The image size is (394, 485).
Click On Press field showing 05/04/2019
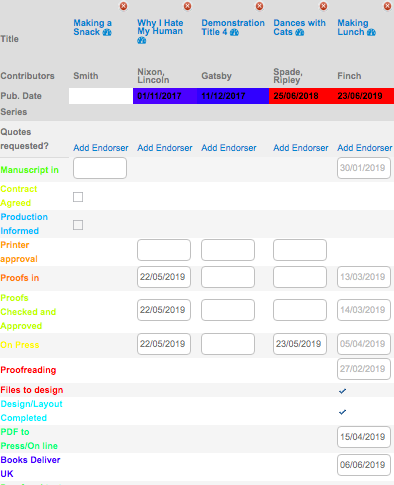pyautogui.click(x=364, y=344)
